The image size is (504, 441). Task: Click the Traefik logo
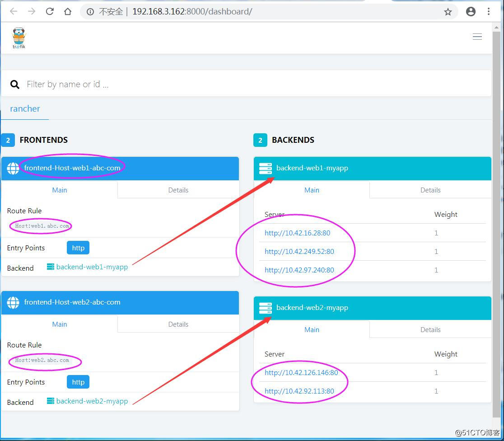pos(19,38)
